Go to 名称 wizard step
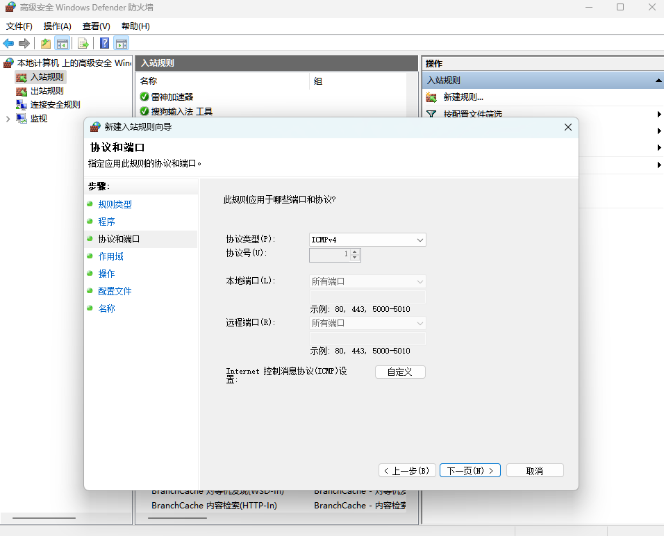This screenshot has width=664, height=536. [x=107, y=309]
